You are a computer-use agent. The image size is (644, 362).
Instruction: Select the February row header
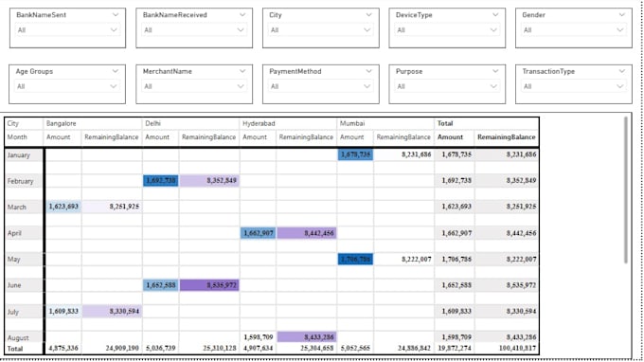25,181
